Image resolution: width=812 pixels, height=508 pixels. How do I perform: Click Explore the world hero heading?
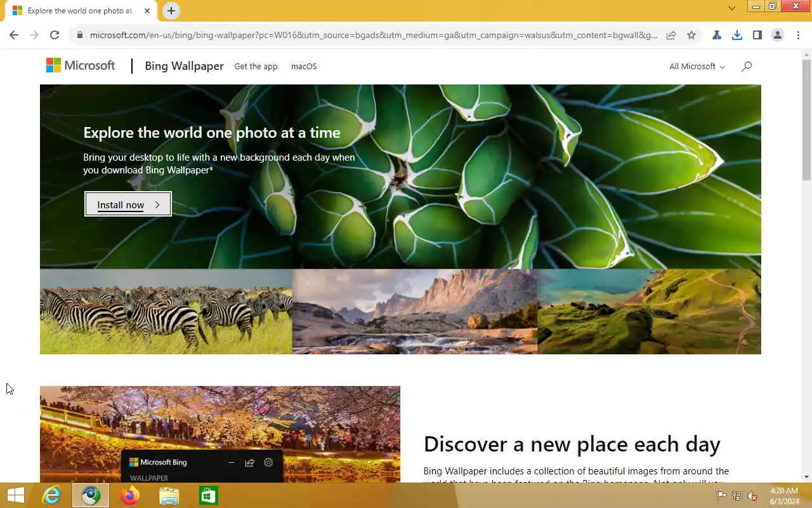[212, 133]
